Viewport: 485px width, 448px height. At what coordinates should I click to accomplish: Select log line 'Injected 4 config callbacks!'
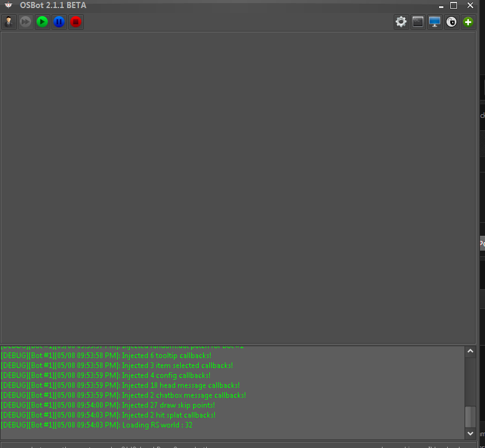(106, 375)
